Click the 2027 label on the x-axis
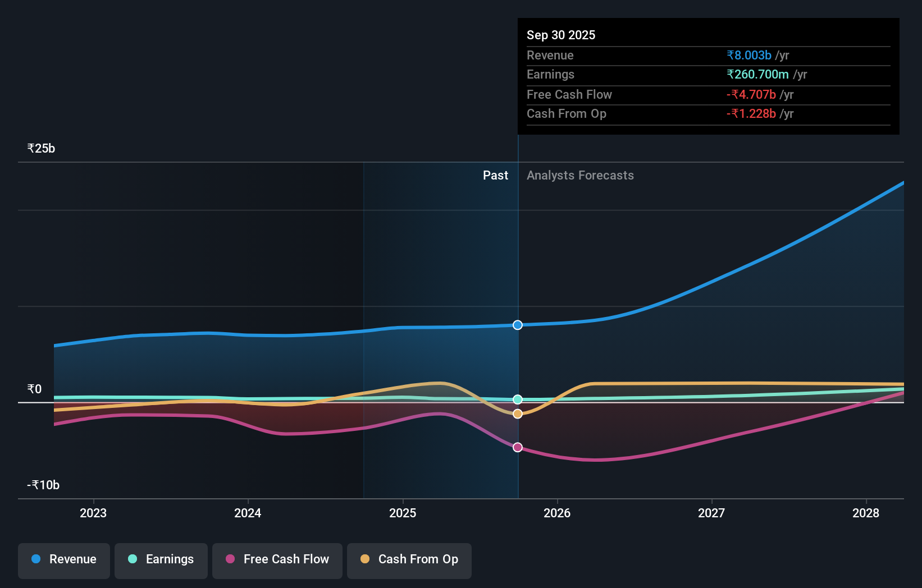Screen dimensions: 922x588 pyautogui.click(x=711, y=513)
